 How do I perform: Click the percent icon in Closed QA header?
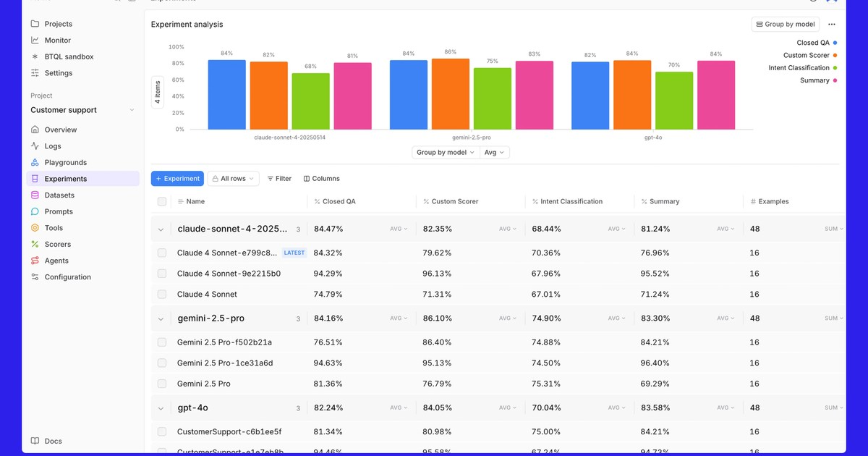click(317, 202)
